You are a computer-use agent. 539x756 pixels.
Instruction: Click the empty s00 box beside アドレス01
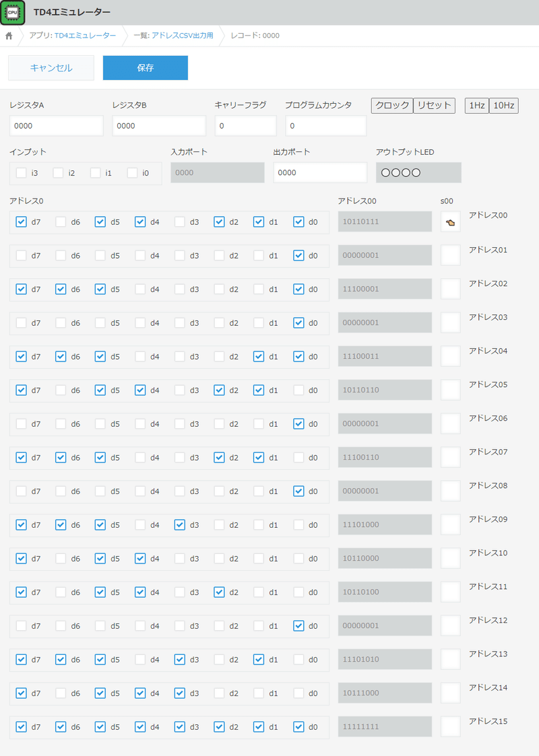450,255
